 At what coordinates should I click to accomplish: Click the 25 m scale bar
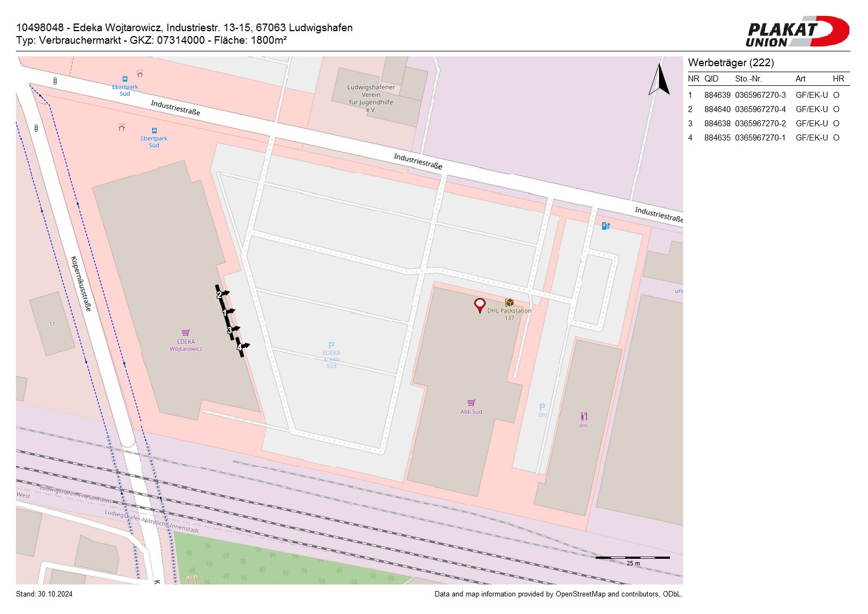(x=632, y=558)
